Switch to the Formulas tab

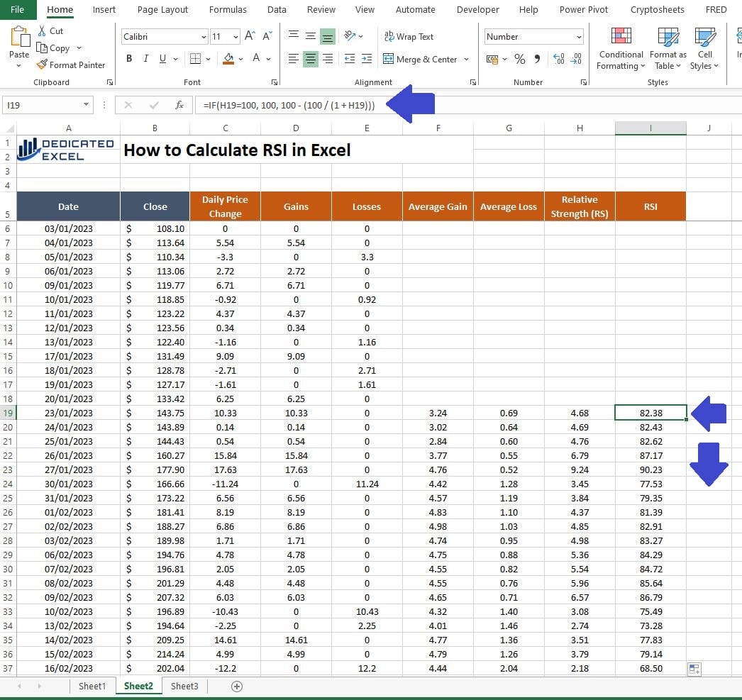228,9
